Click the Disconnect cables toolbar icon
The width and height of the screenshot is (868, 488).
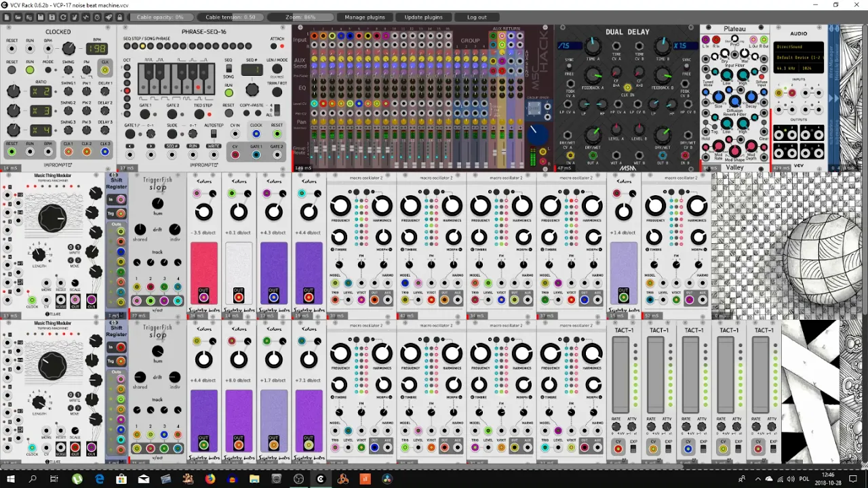click(75, 17)
